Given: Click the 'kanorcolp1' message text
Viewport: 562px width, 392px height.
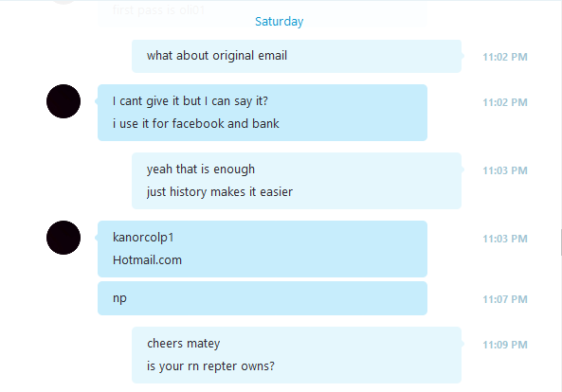Looking at the screenshot, I should point(143,238).
